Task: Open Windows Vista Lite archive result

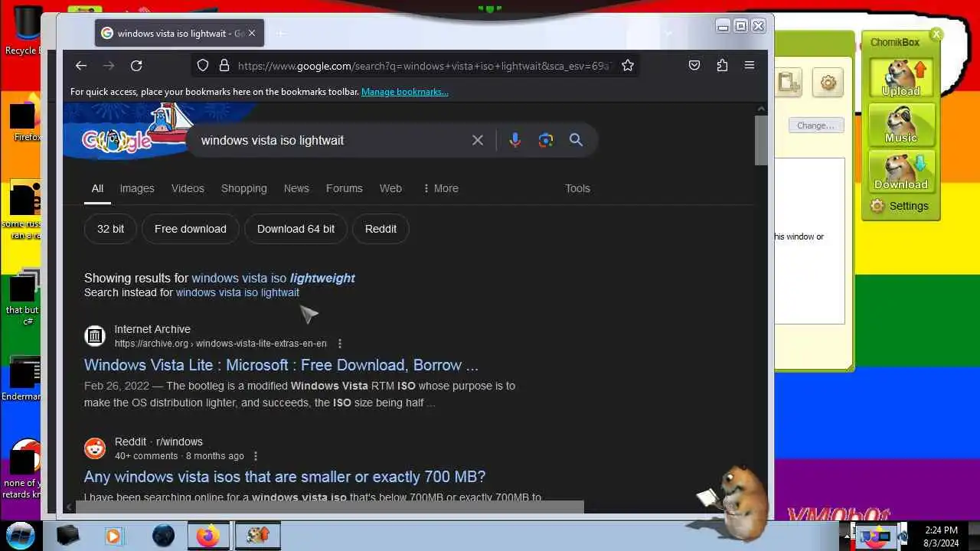Action: (x=281, y=365)
